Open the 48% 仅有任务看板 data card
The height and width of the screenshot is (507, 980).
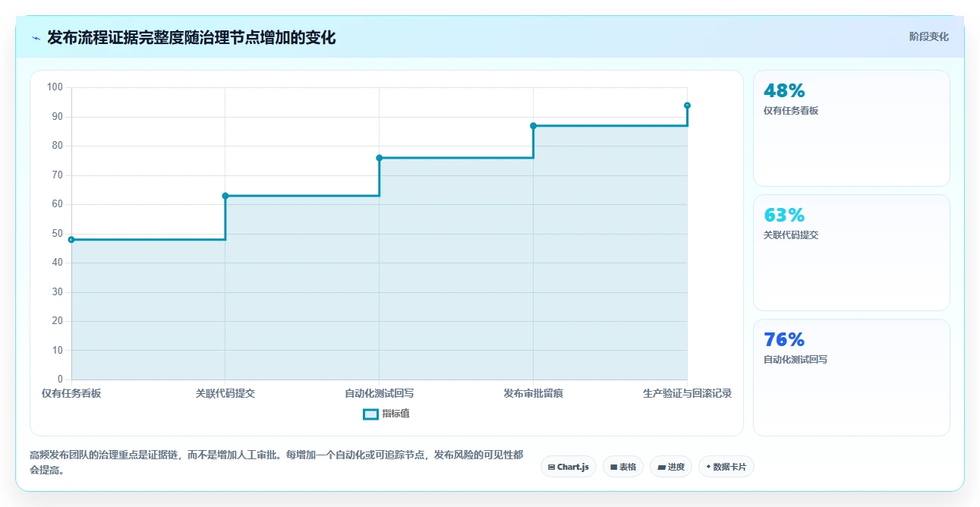click(x=851, y=128)
